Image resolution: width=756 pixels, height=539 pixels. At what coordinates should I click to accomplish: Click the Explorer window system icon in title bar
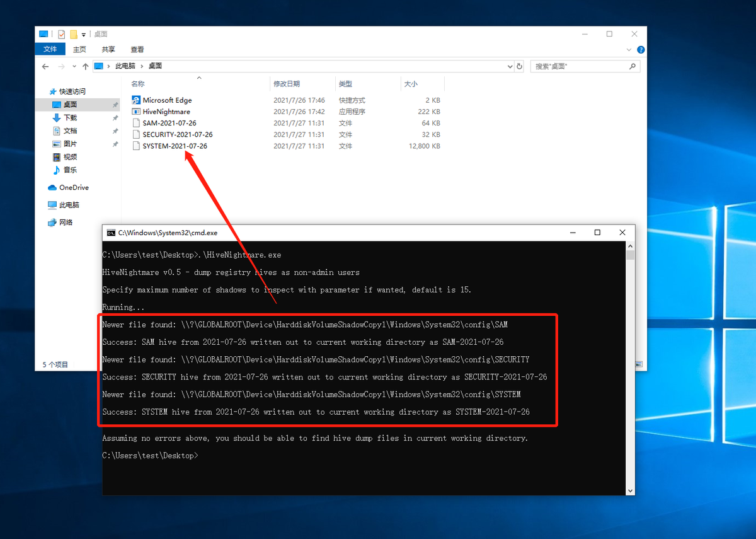(43, 34)
